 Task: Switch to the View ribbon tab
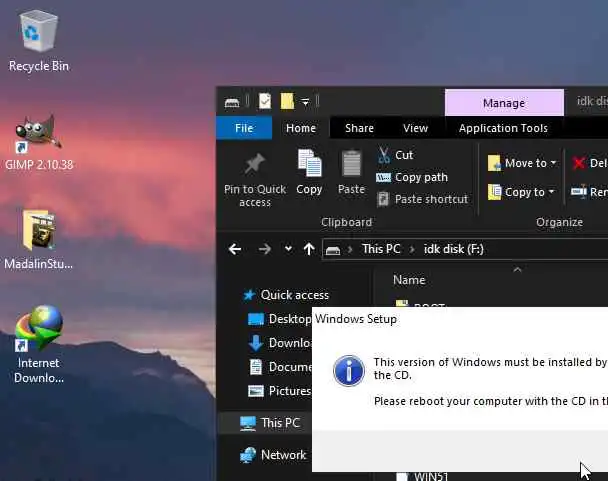coord(415,128)
